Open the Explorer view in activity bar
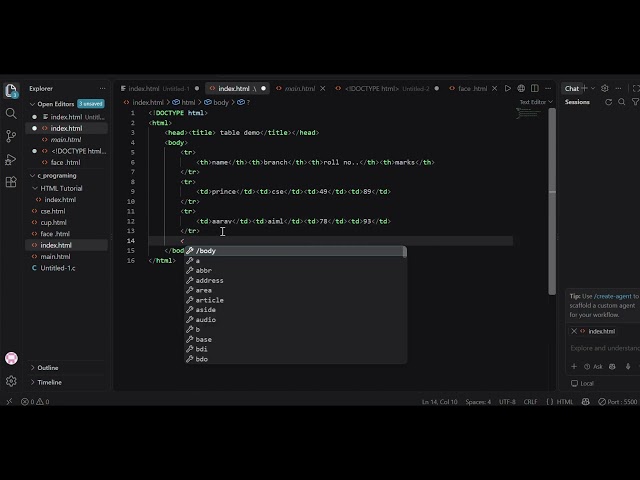 tap(11, 90)
